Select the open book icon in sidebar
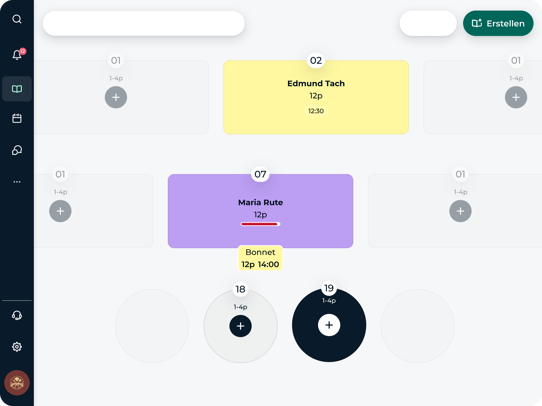Viewport: 542px width, 406px height. click(x=17, y=89)
